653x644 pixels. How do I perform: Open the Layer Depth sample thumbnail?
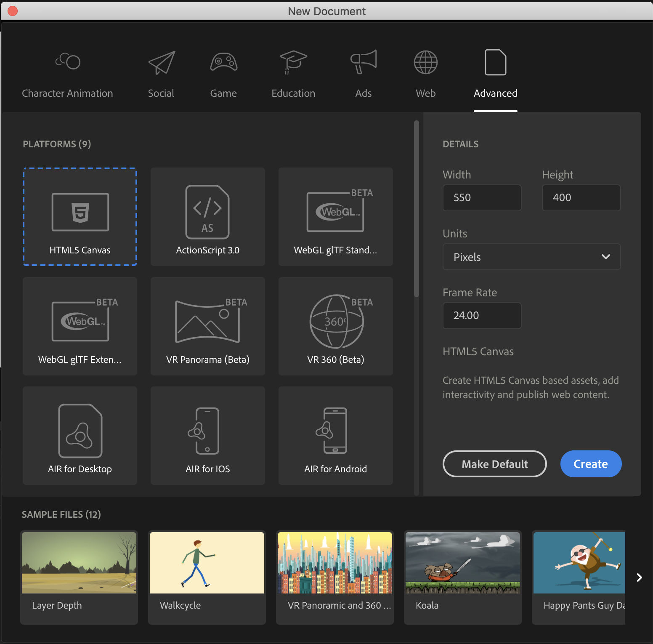[x=79, y=563]
